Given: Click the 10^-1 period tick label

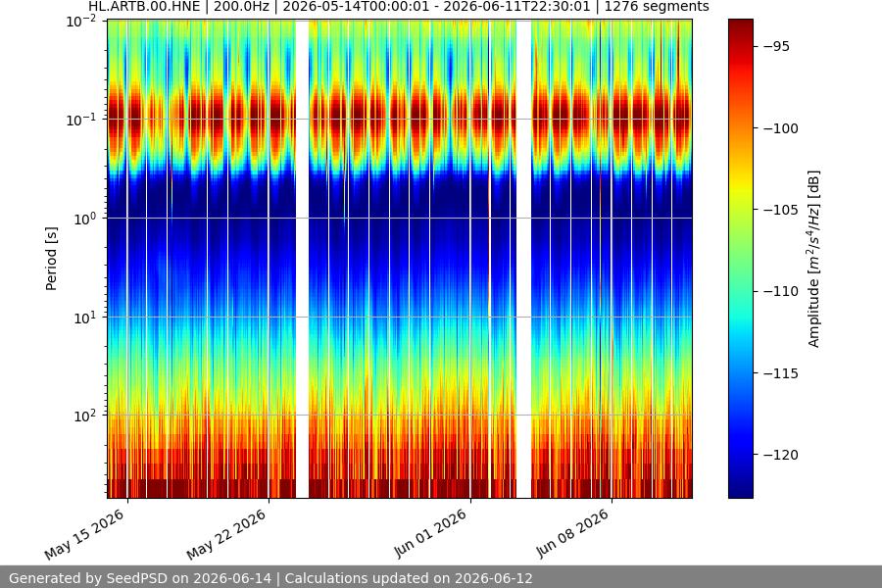Looking at the screenshot, I should [x=81, y=120].
